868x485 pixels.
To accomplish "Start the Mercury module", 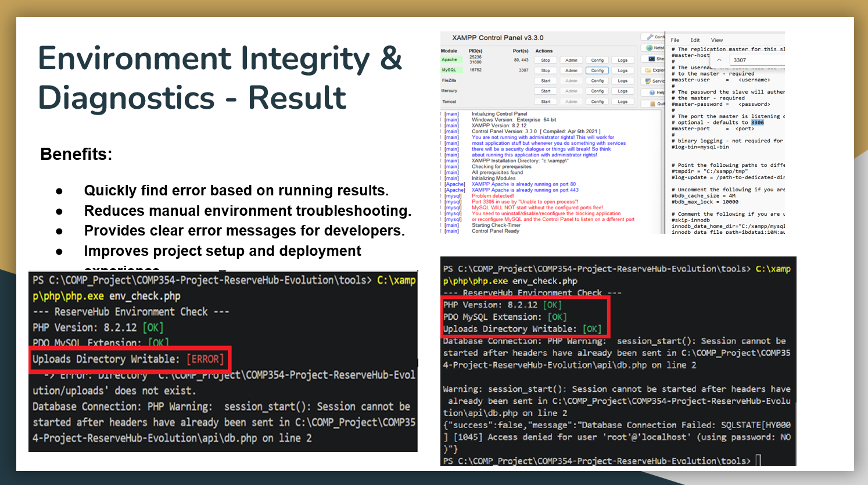I will (546, 91).
